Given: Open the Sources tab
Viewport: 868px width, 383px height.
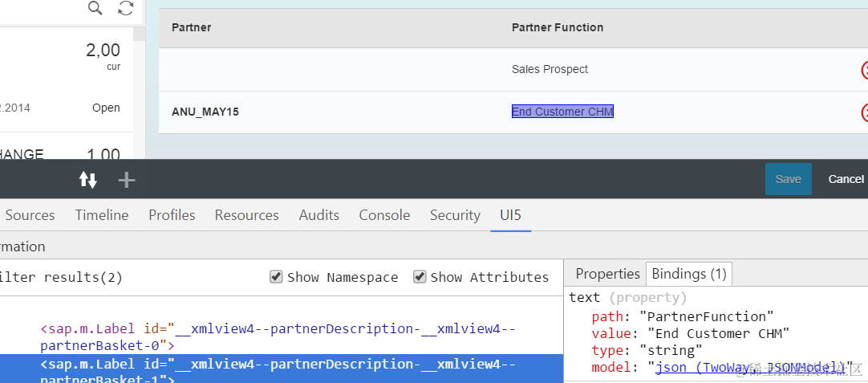Looking at the screenshot, I should tap(30, 215).
